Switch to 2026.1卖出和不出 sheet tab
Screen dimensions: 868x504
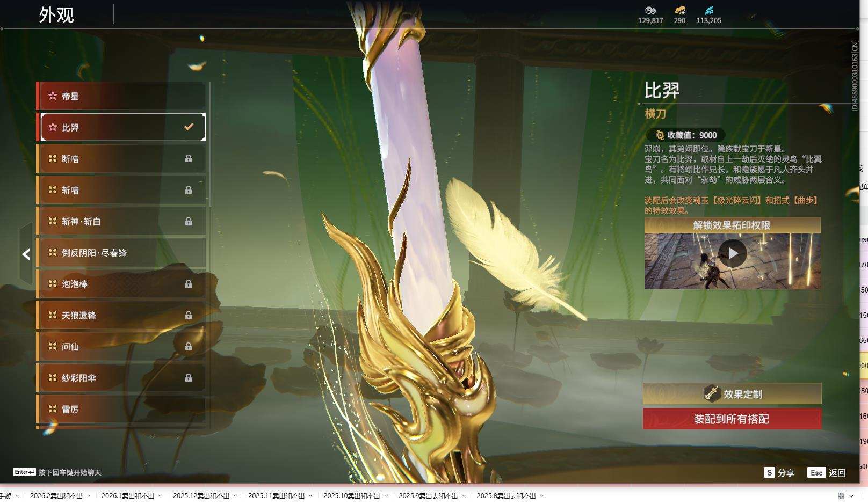pyautogui.click(x=128, y=496)
